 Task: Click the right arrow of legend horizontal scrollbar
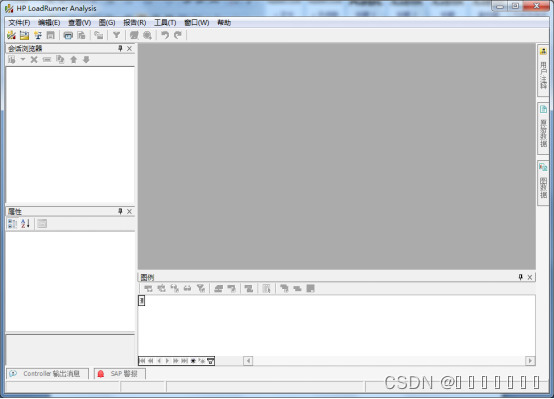(x=530, y=361)
